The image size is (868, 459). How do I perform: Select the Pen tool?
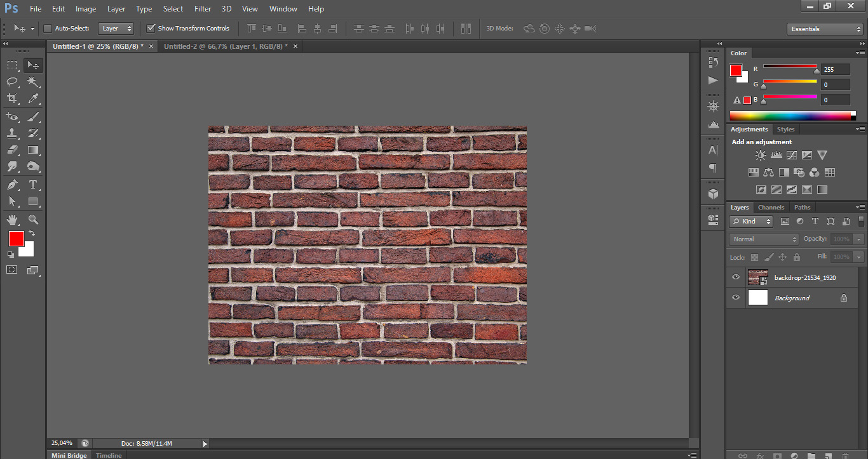(x=12, y=185)
